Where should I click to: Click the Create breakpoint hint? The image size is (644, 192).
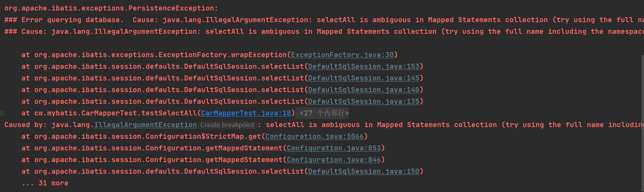[227, 125]
